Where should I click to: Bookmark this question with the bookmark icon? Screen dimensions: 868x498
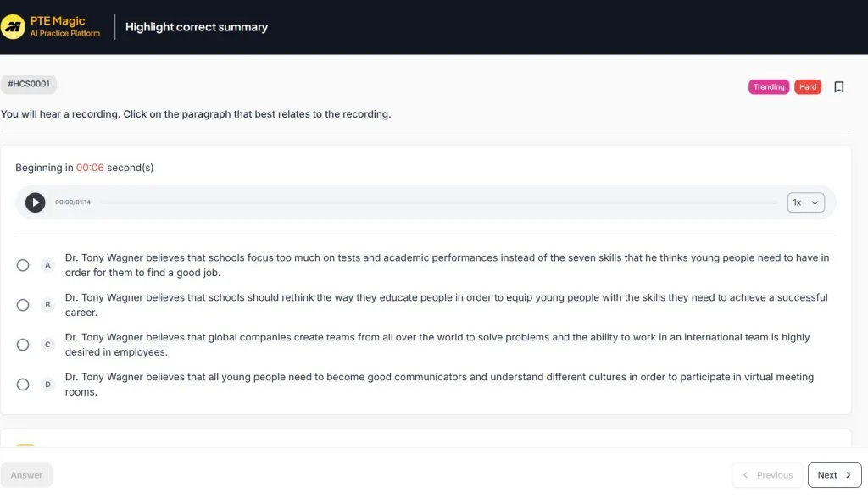[839, 86]
